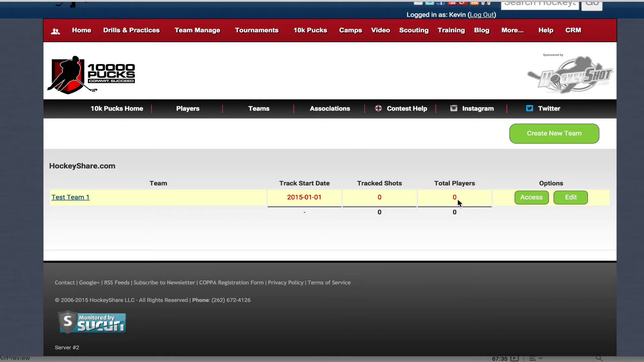This screenshot has height=362, width=644.
Task: Switch to Players tab
Action: click(x=188, y=109)
